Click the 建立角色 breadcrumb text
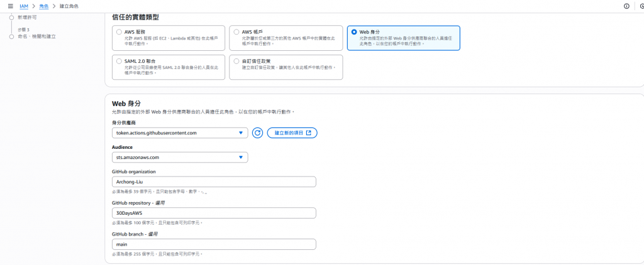 tap(69, 6)
